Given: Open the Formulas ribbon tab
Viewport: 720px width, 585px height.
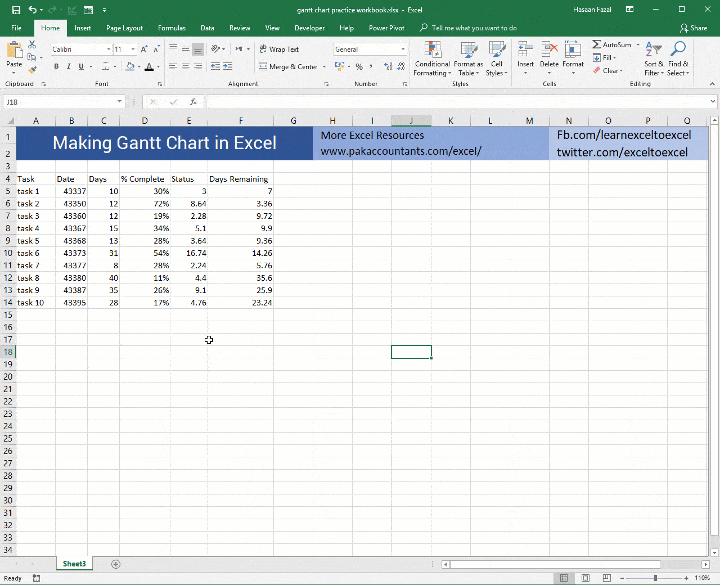Looking at the screenshot, I should coord(172,28).
